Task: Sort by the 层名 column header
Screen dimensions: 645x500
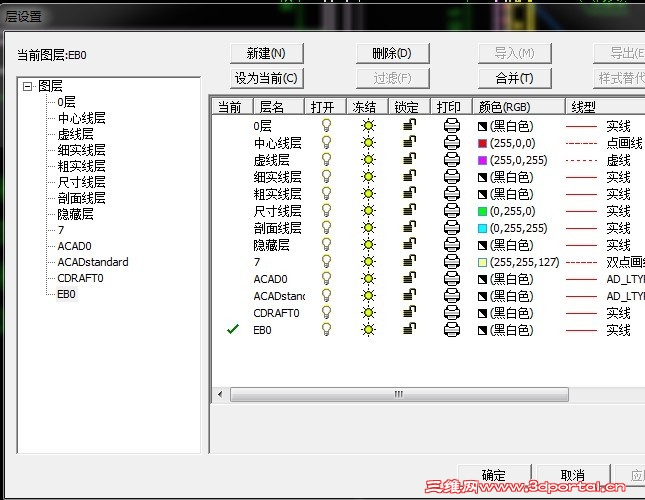Action: [x=278, y=107]
